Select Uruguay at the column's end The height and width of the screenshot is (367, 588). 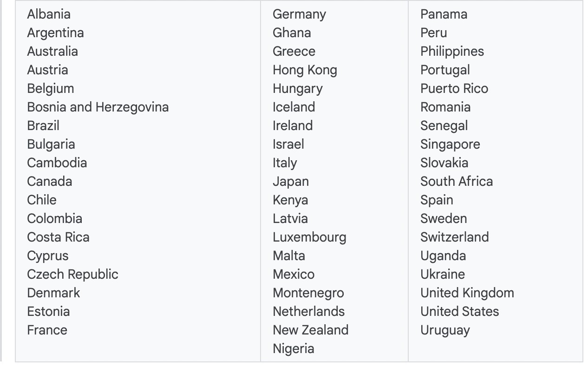point(445,330)
